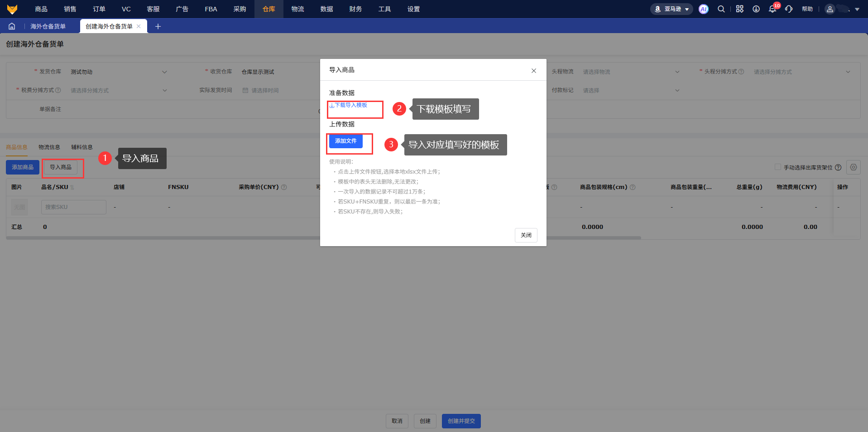Click the calendar icon in 实际发货时间

(245, 90)
